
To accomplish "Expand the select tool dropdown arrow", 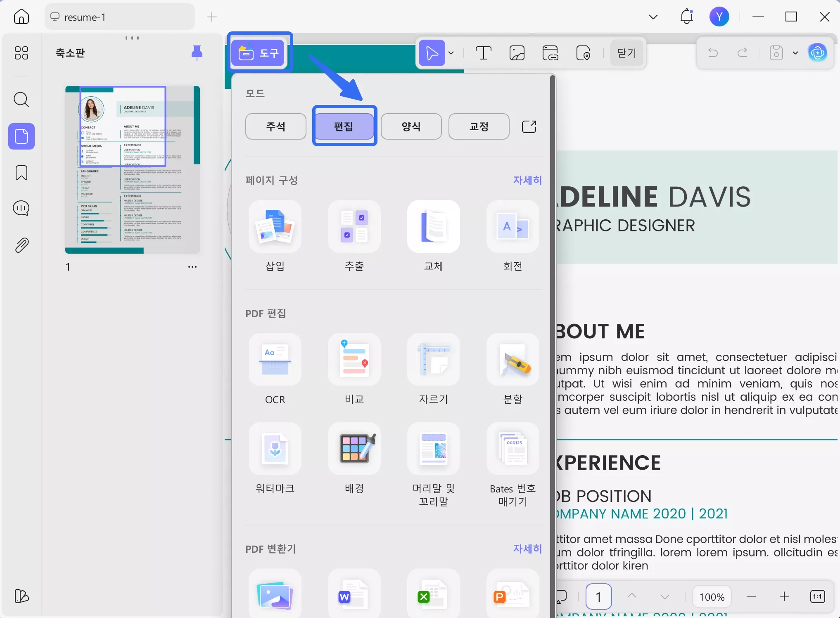I will (451, 53).
